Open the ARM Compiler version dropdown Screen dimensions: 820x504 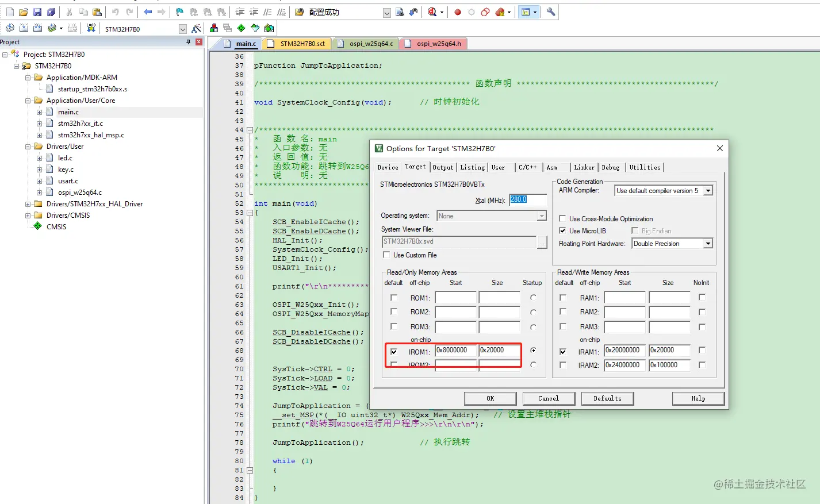click(708, 191)
